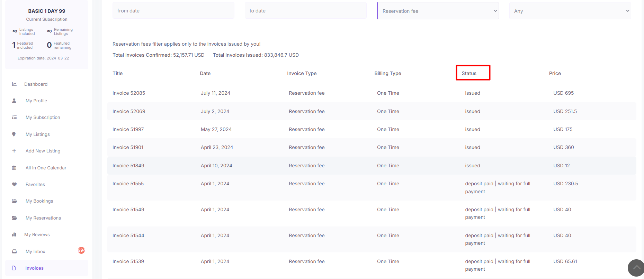Viewport: 644px width, 279px height.
Task: Click the My Reviews bar chart icon
Action: coord(14,234)
